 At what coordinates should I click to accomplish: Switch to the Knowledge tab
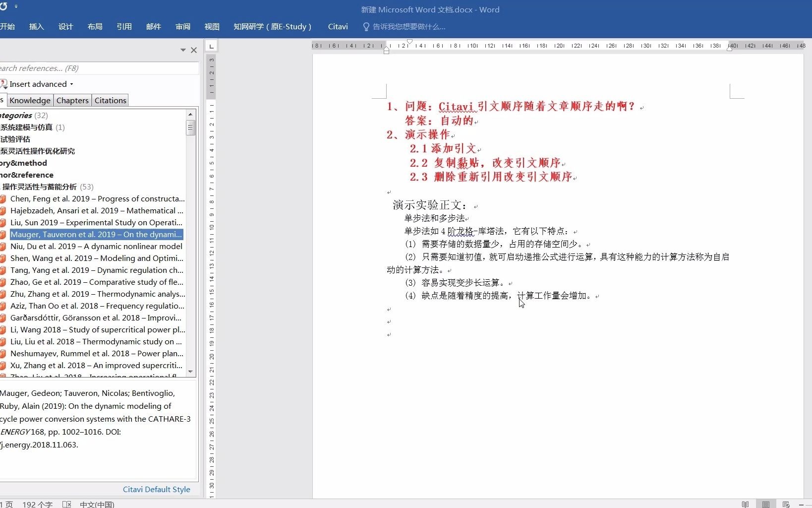pos(30,100)
